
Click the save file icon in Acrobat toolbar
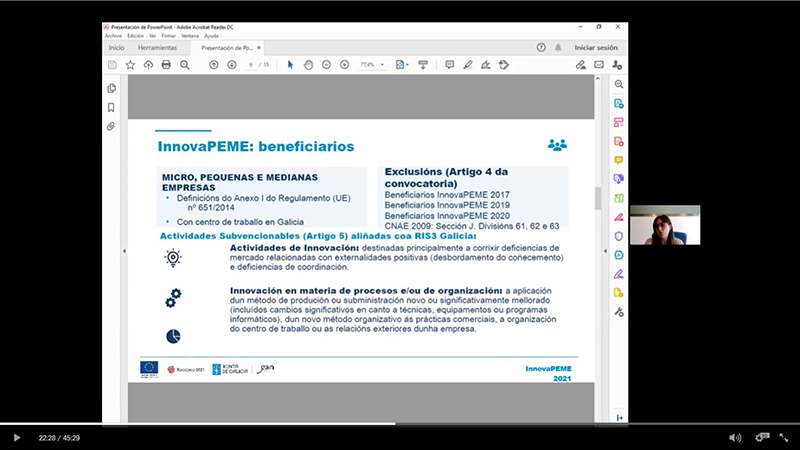coord(112,65)
